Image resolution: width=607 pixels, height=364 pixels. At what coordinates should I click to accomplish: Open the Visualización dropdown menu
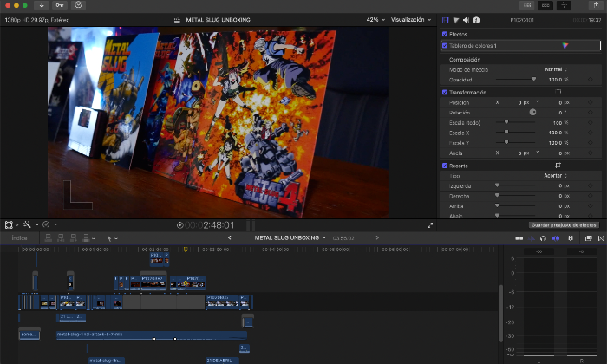click(x=411, y=20)
